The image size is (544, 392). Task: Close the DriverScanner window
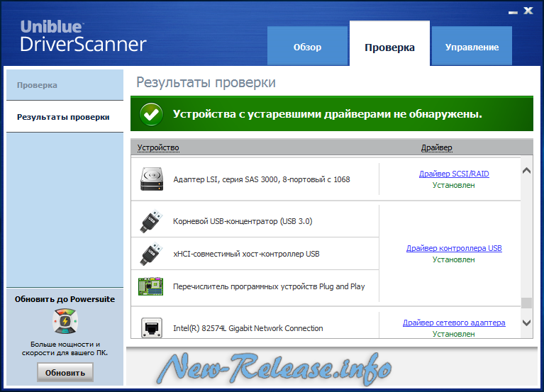tap(528, 11)
